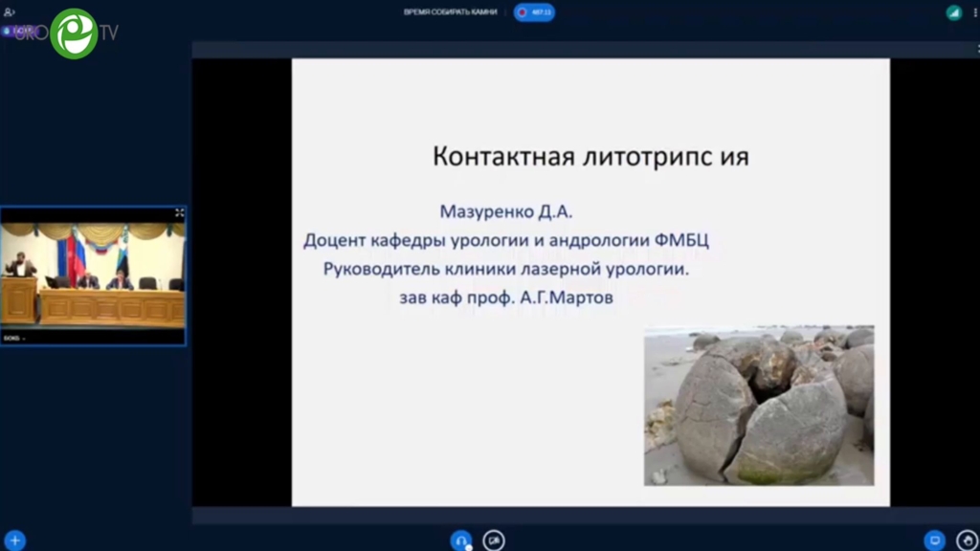This screenshot has height=551, width=980.
Task: Toggle the headphones listen-only audio button
Action: point(461,540)
